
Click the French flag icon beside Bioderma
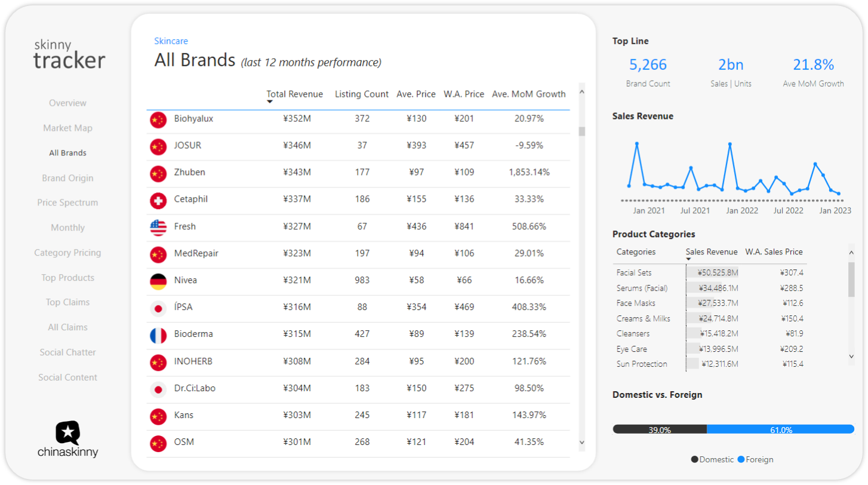click(x=158, y=335)
